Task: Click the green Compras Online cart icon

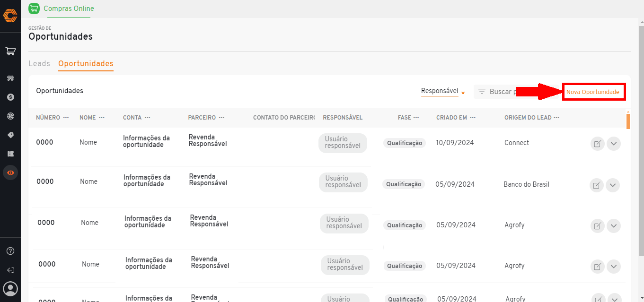Action: [34, 9]
